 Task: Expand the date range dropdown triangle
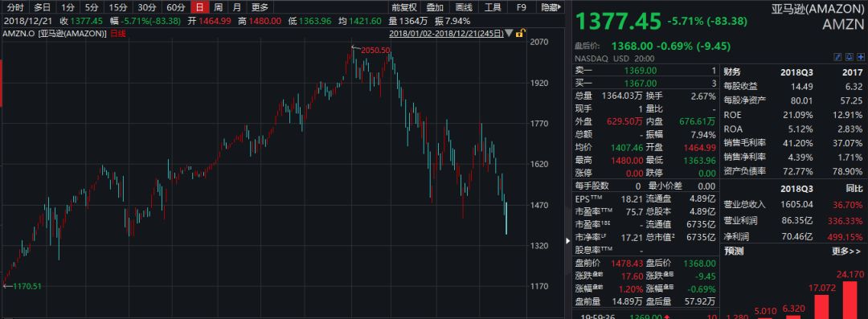pos(510,33)
